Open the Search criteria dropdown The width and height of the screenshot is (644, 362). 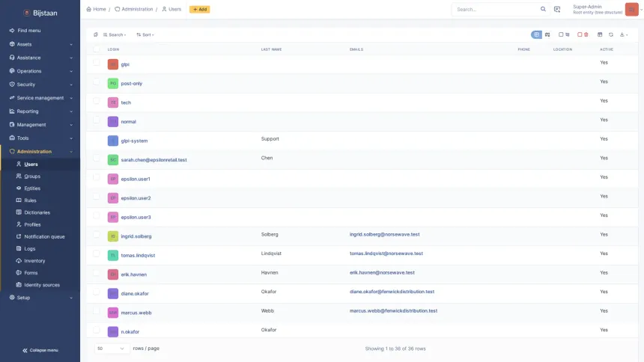point(115,35)
